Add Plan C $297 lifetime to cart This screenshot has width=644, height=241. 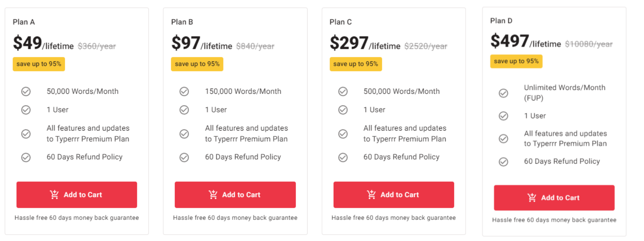coord(394,195)
